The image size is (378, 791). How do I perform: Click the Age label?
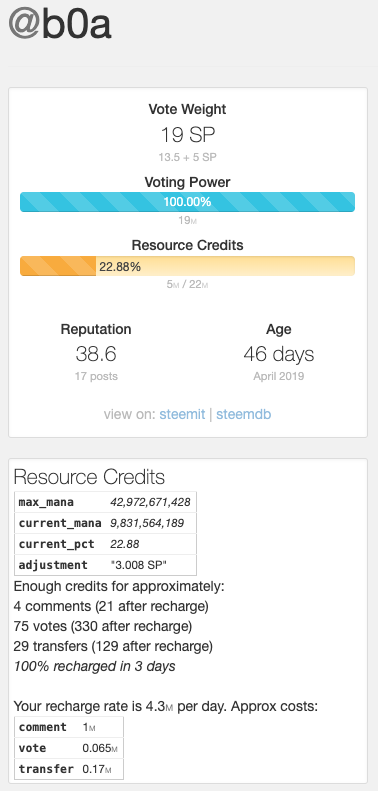pyautogui.click(x=279, y=329)
